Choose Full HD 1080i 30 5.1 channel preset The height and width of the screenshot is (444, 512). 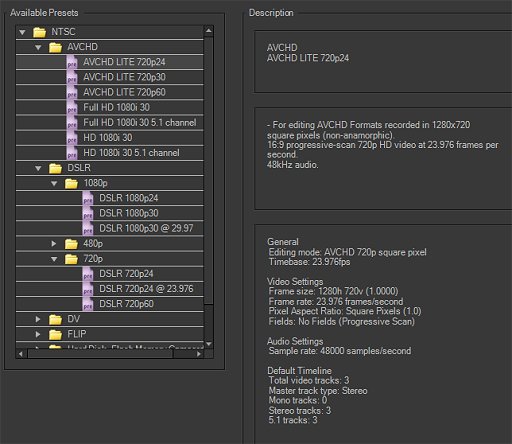[140, 123]
